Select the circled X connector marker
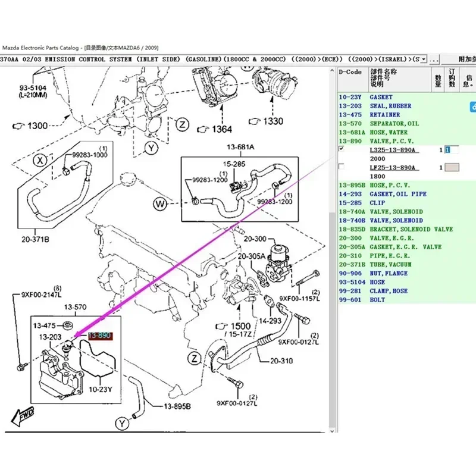The width and height of the screenshot is (476, 476). pos(40,160)
